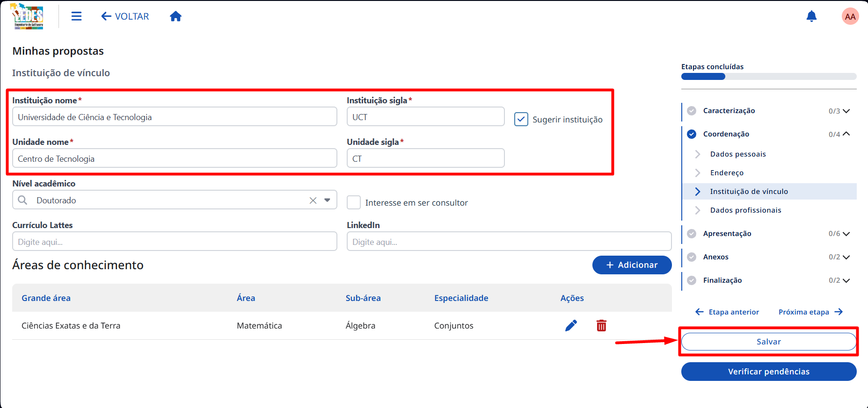This screenshot has height=408, width=868.
Task: Open the hamburger menu icon
Action: pyautogui.click(x=76, y=16)
